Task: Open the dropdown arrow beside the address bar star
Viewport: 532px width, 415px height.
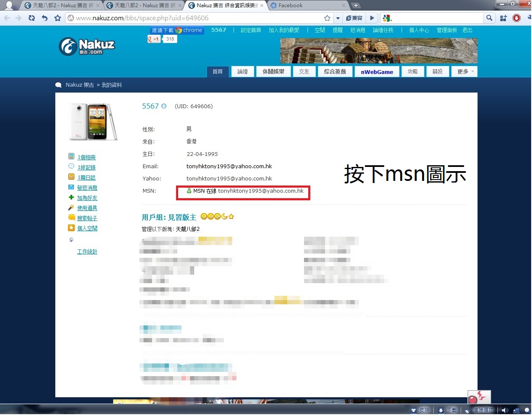Action: (x=338, y=18)
